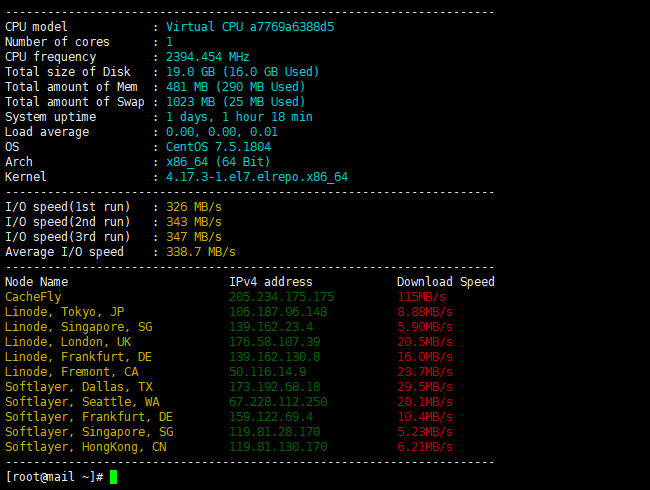
Task: Click the Node Name column header
Action: (37, 282)
